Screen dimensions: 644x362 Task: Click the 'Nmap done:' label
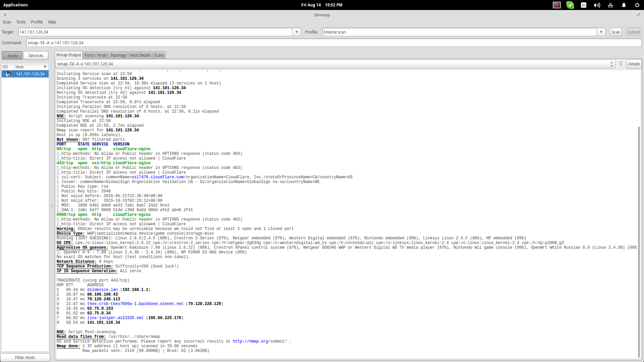point(68,346)
